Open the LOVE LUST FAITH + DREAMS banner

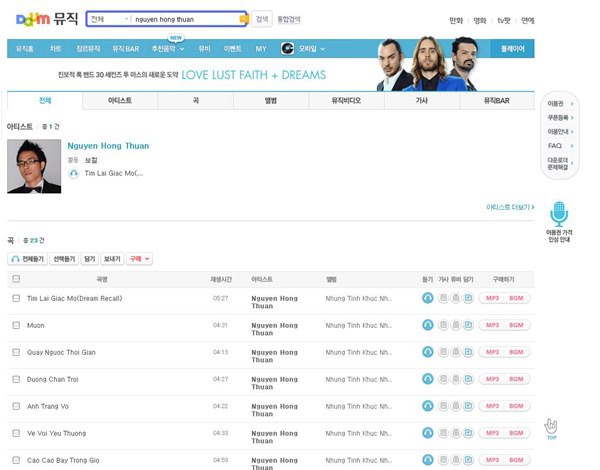point(253,75)
